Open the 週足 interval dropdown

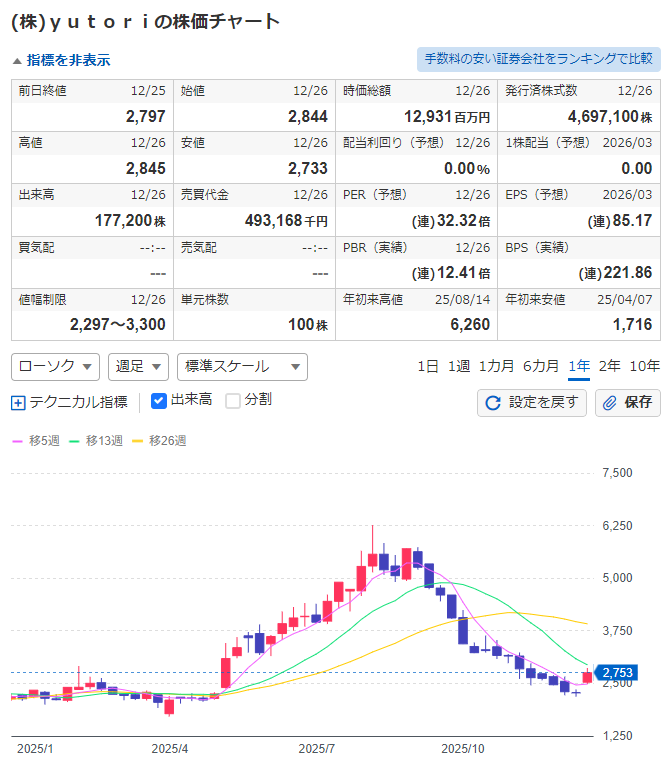pyautogui.click(x=137, y=367)
